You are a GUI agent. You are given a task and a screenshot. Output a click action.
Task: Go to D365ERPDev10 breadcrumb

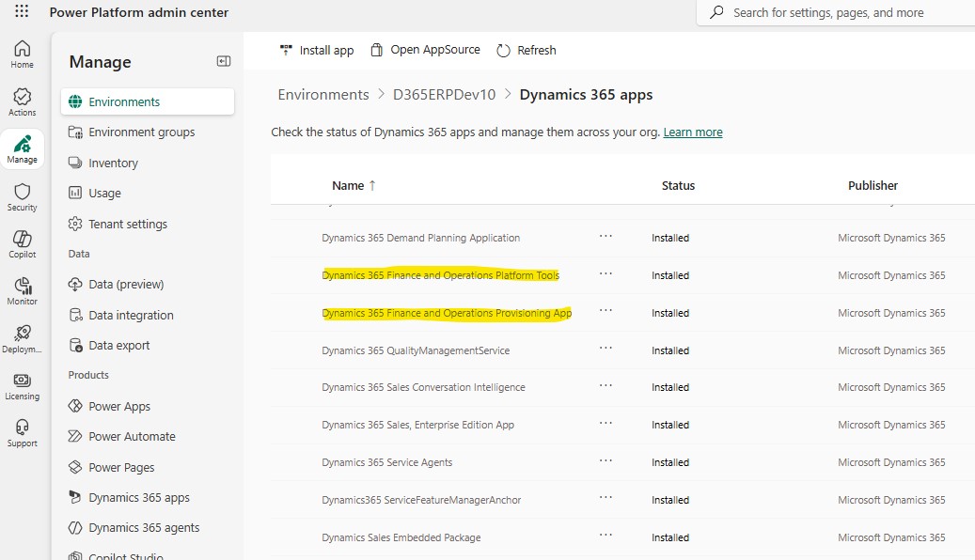(x=444, y=95)
